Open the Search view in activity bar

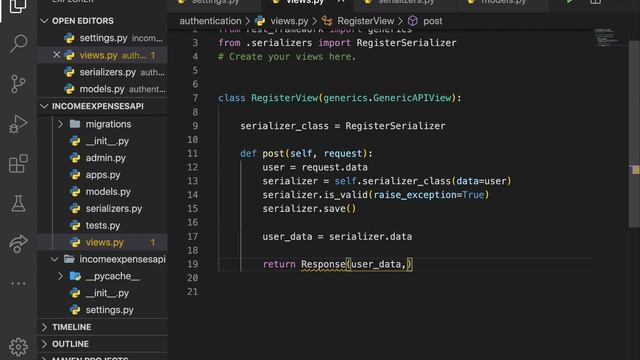click(x=18, y=43)
